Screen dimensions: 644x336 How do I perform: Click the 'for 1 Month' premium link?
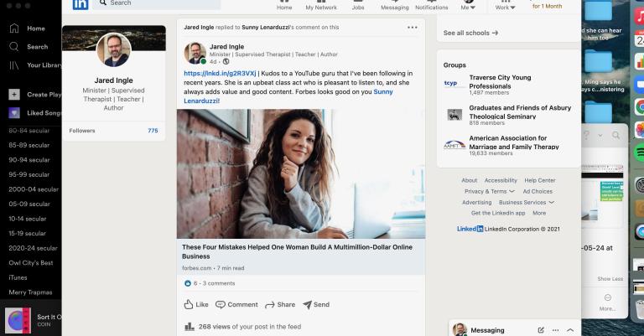tap(547, 6)
